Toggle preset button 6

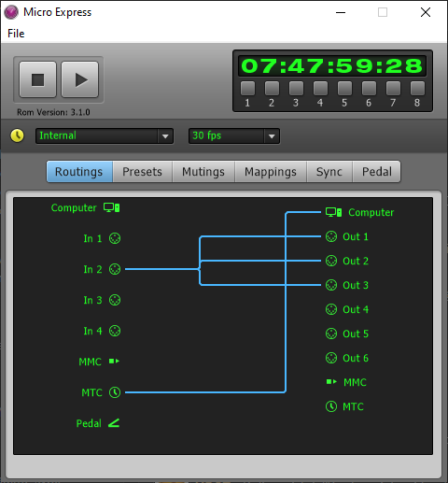[x=369, y=89]
